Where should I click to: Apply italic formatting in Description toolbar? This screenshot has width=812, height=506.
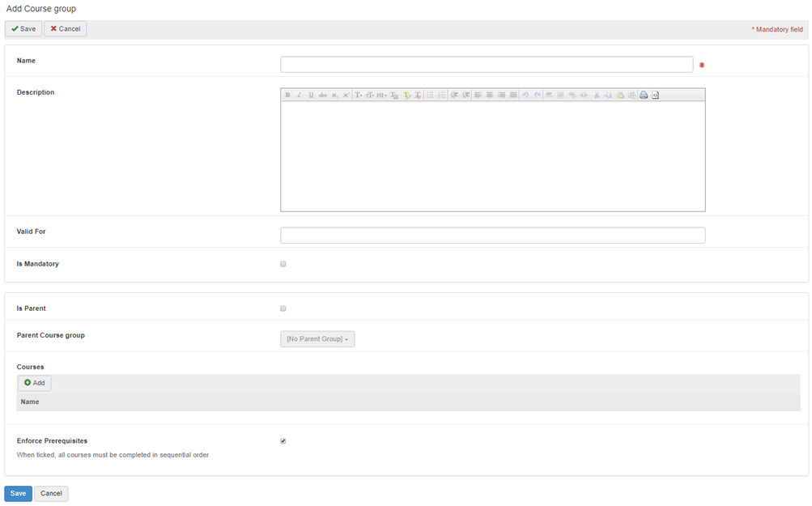[299, 95]
